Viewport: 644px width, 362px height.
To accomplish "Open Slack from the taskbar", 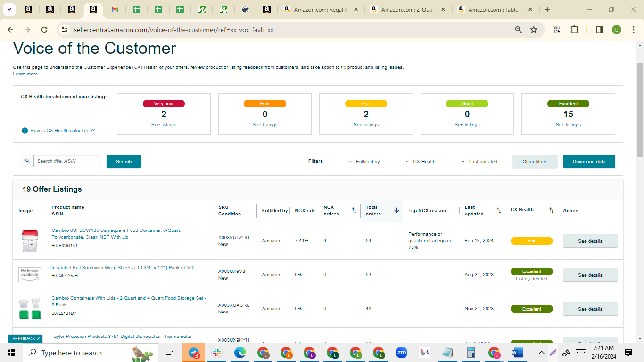I will click(217, 353).
